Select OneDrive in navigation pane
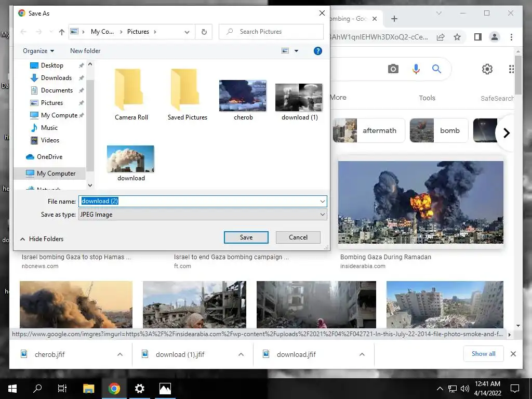Screen dimensions: 532x399 (49, 157)
